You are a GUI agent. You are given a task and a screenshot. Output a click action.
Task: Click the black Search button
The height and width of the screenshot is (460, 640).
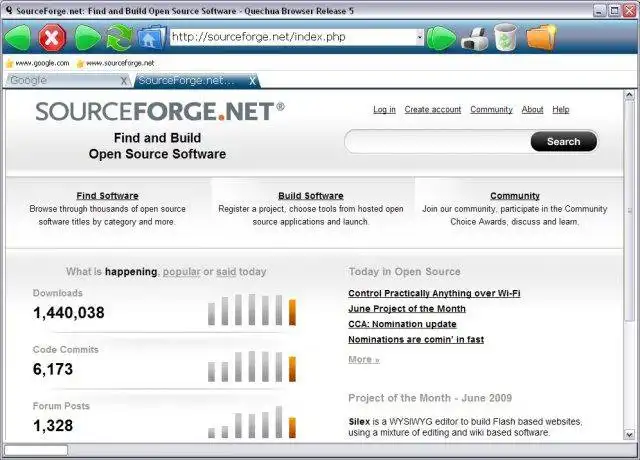coord(564,142)
